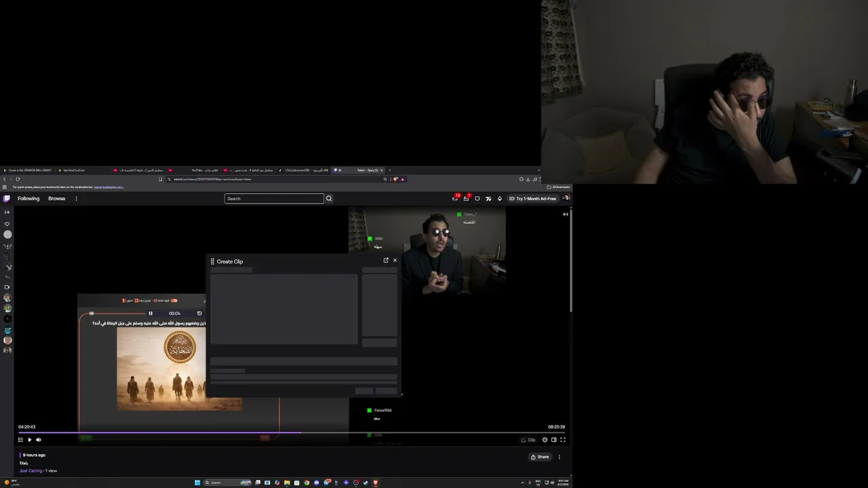The width and height of the screenshot is (868, 488).
Task: Switch to the ALL DRAGON BALL GAMES tab
Action: tap(28, 170)
